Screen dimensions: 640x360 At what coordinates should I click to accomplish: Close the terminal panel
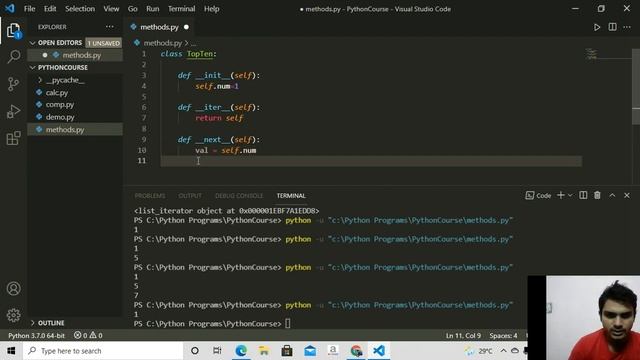pos(627,196)
